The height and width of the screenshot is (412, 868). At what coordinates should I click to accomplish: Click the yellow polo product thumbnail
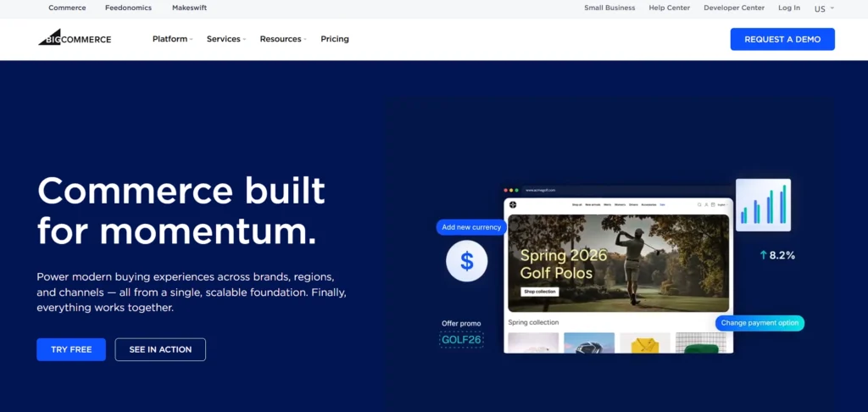tap(645, 342)
